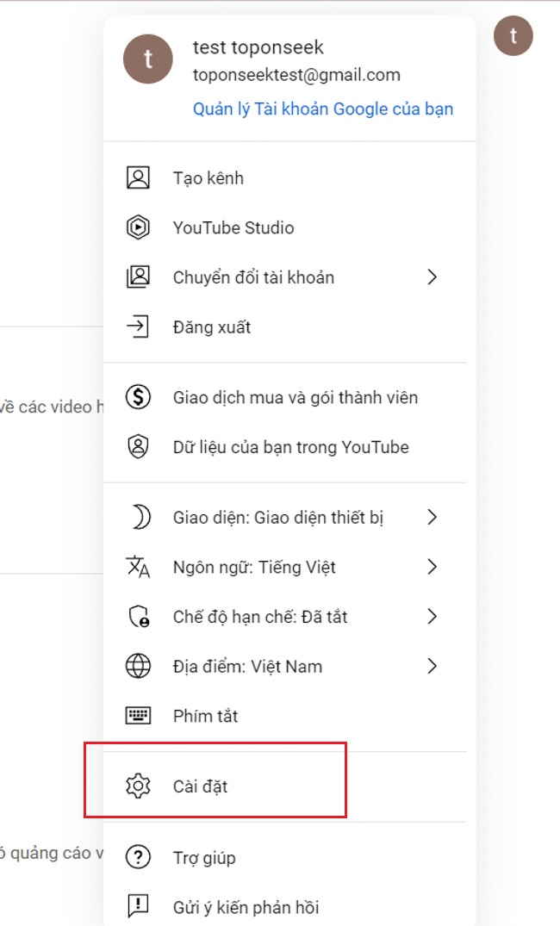Click the question mark icon for Trợ giúp

(138, 857)
